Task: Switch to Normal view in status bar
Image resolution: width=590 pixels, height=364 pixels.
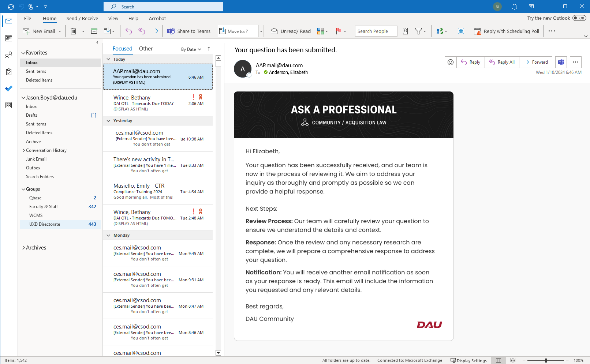Action: coord(498,360)
